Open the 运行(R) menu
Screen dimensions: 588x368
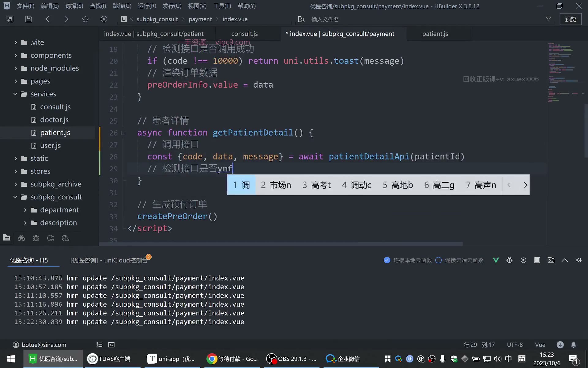147,6
